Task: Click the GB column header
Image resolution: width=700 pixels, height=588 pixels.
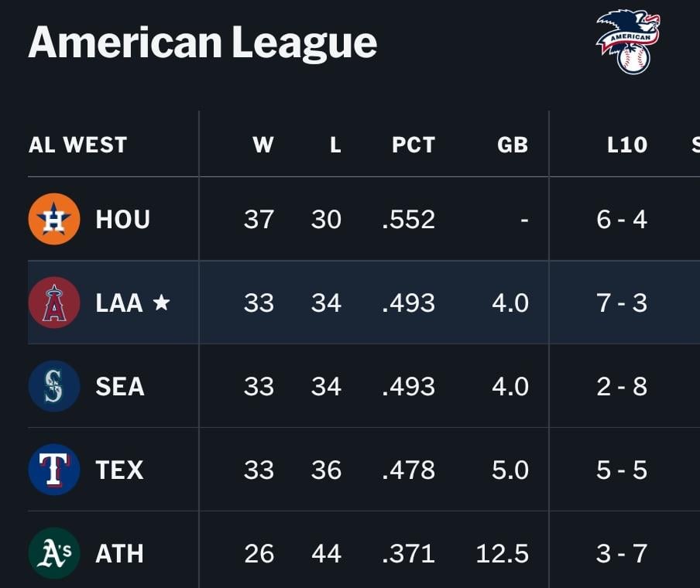Action: pyautogui.click(x=512, y=145)
